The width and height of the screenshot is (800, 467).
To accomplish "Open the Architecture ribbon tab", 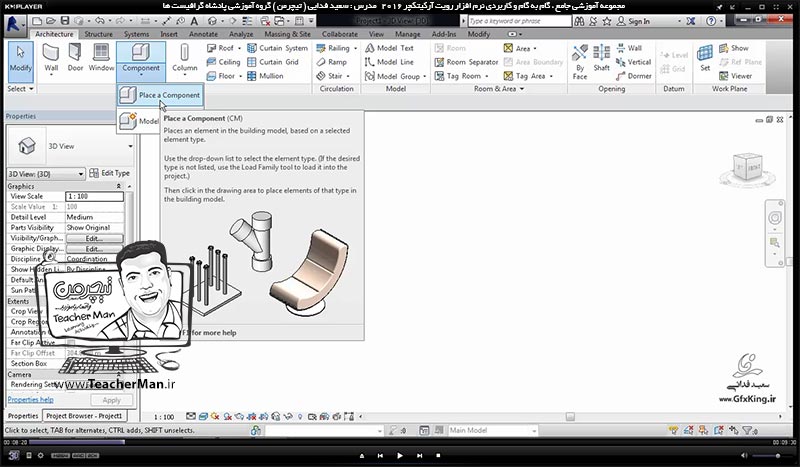I will [54, 34].
